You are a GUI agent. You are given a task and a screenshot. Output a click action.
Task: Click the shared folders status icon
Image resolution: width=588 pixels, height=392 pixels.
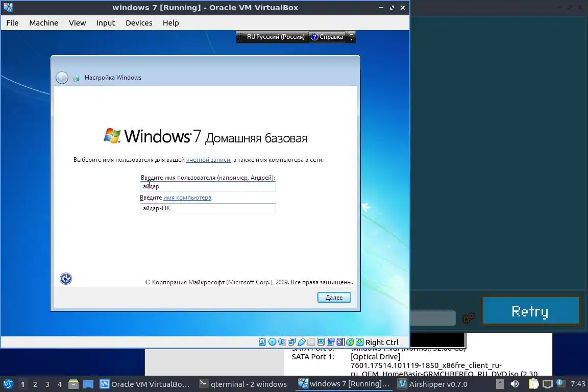pyautogui.click(x=311, y=342)
